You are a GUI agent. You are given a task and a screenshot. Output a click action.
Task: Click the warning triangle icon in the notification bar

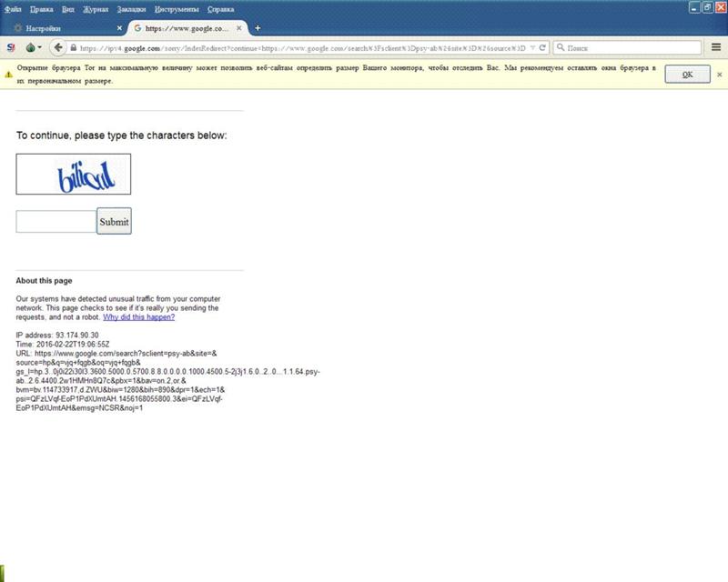[x=8, y=75]
